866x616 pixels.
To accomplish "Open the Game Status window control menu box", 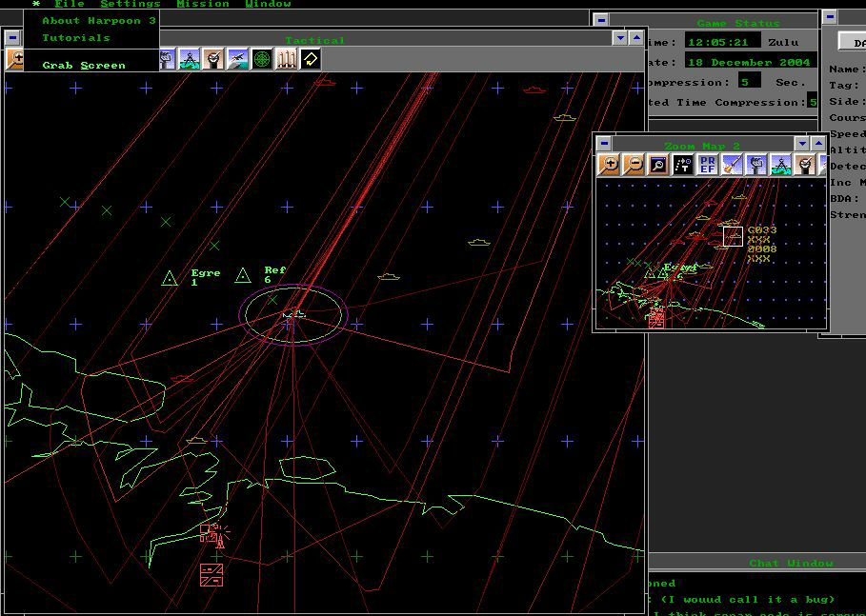I will (601, 20).
